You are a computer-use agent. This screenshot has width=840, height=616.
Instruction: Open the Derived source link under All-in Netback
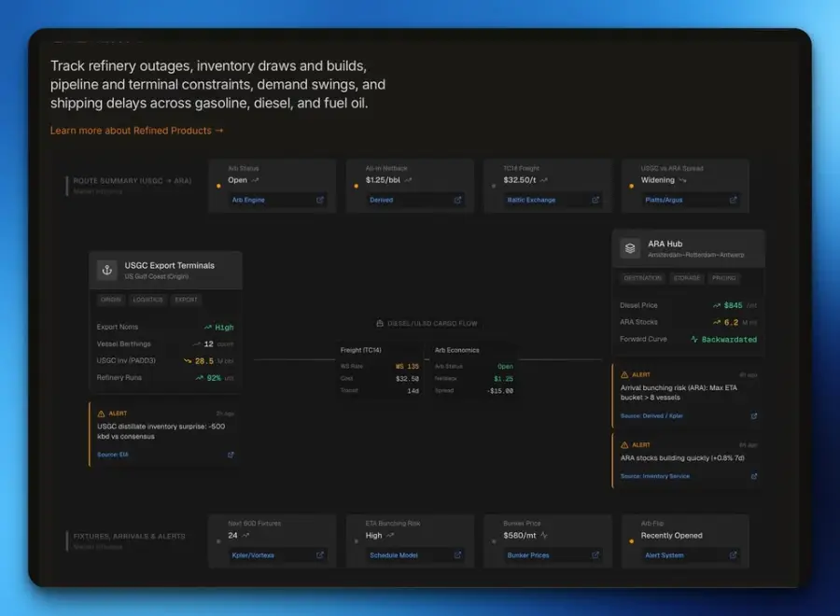click(x=382, y=200)
